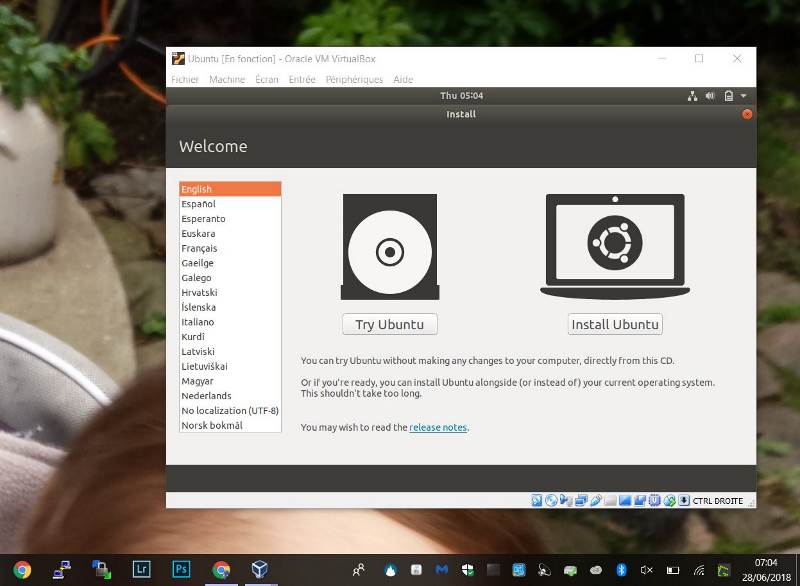The height and width of the screenshot is (586, 800).
Task: Expand the Ubuntu system menu arrow
Action: 743,96
